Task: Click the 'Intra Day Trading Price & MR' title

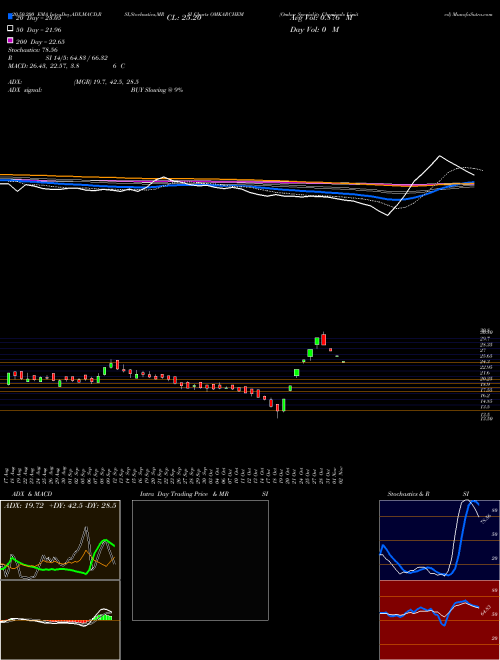Action: 184,494
